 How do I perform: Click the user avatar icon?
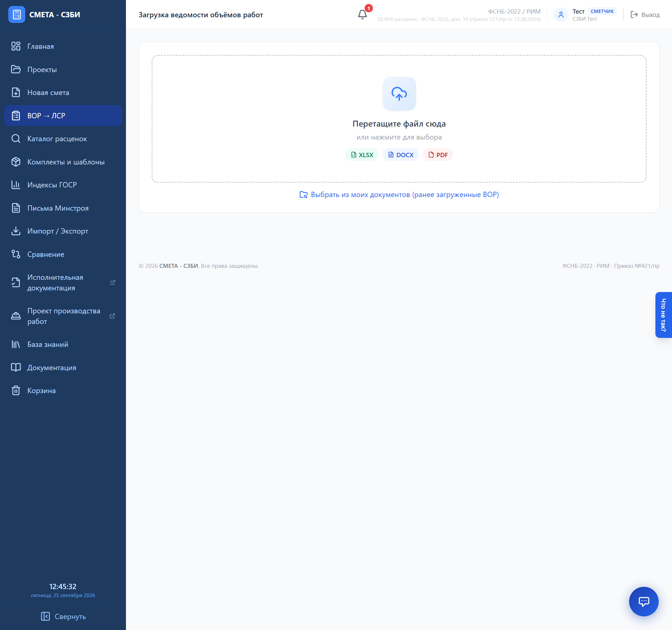[x=560, y=15]
